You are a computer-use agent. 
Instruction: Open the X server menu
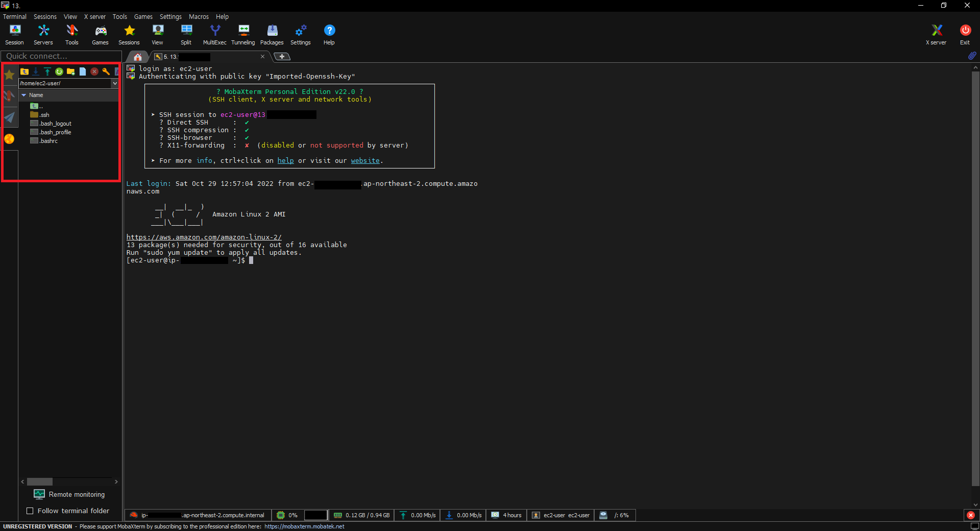click(x=95, y=16)
